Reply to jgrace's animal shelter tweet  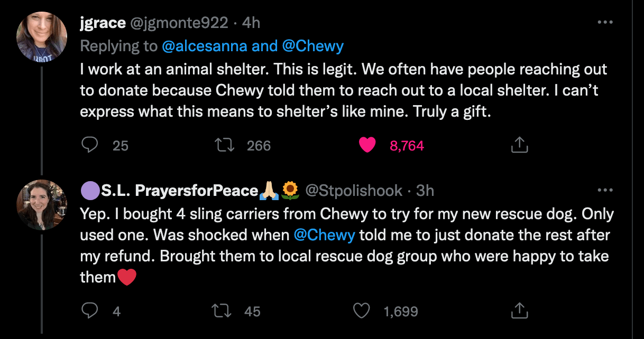[90, 145]
